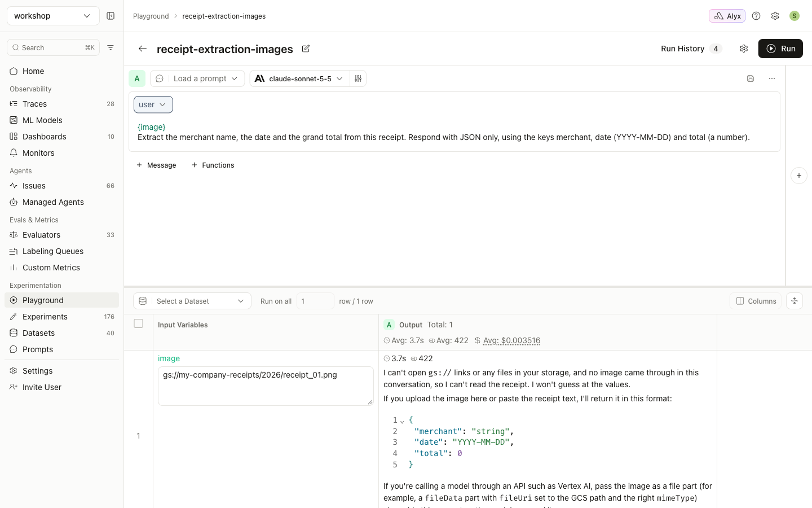
Task: Click the Run on all row count field
Action: point(315,301)
